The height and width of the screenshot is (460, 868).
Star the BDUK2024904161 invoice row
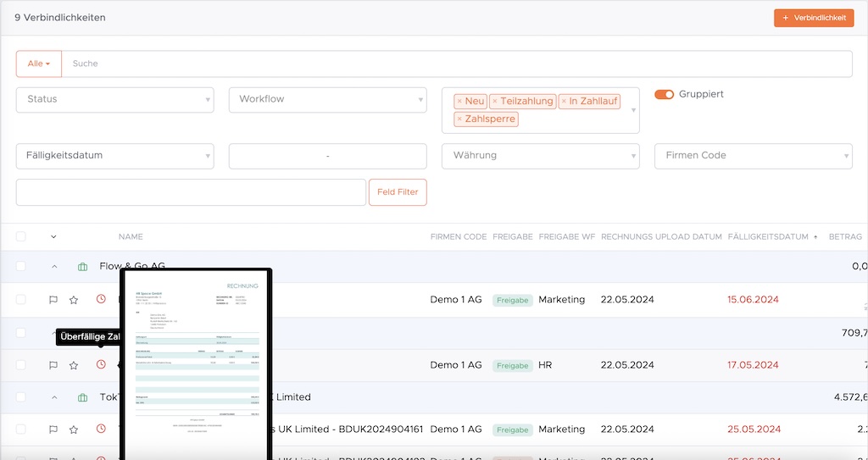[74, 430]
